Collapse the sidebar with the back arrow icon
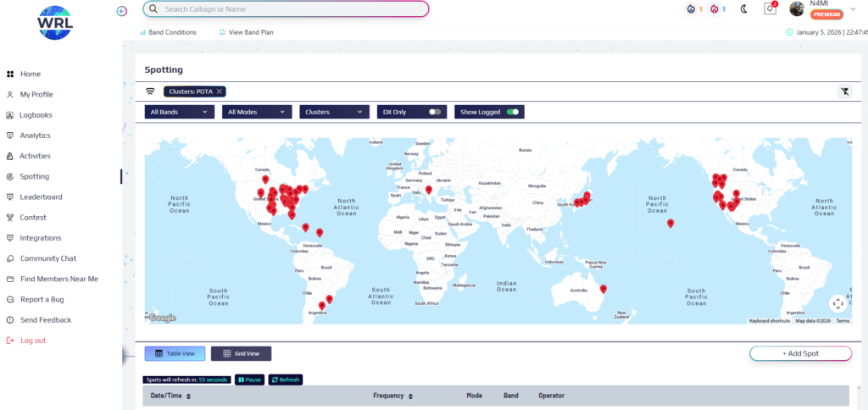The height and width of the screenshot is (410, 868). tap(122, 10)
